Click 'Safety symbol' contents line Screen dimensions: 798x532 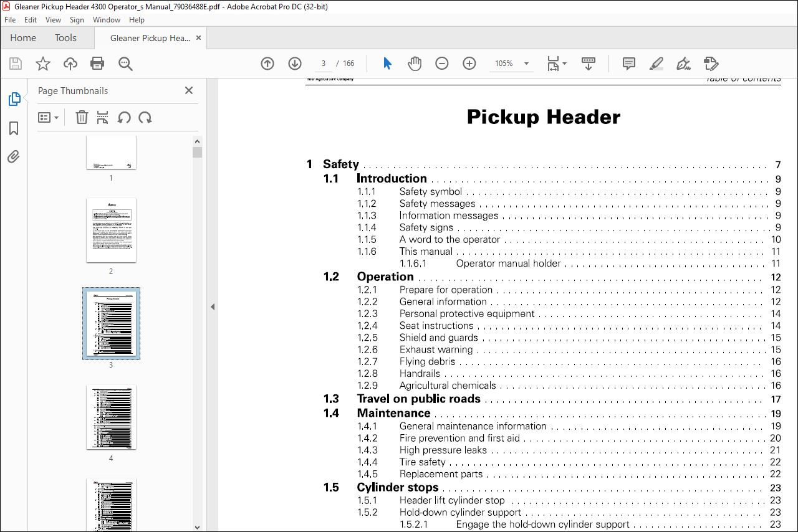[x=431, y=192]
